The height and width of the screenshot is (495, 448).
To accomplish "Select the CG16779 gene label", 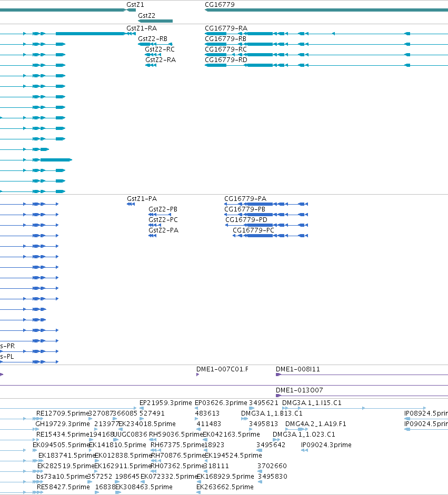I will pos(220,4).
